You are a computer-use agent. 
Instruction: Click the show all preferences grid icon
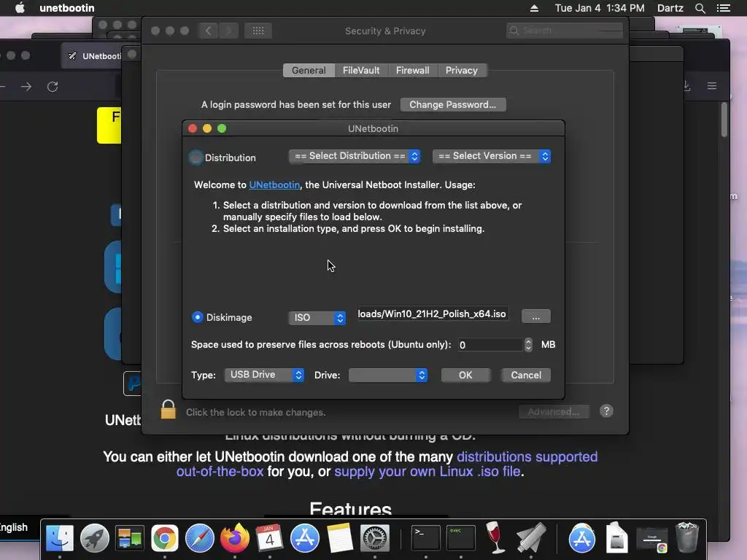[x=258, y=31]
